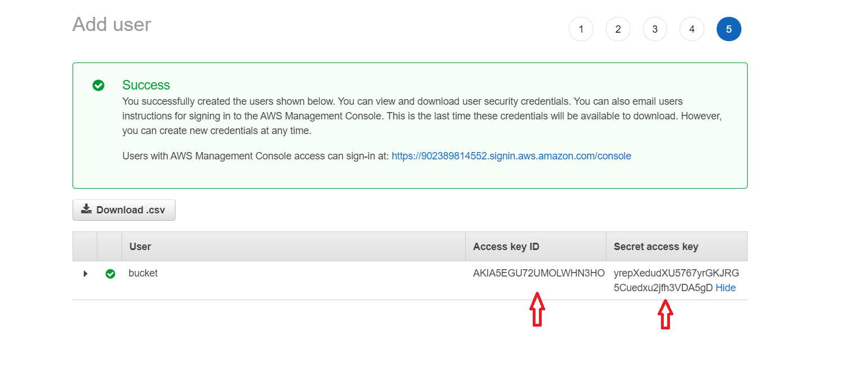This screenshot has height=370, width=868.
Task: Click the Access key ID column header
Action: (506, 247)
